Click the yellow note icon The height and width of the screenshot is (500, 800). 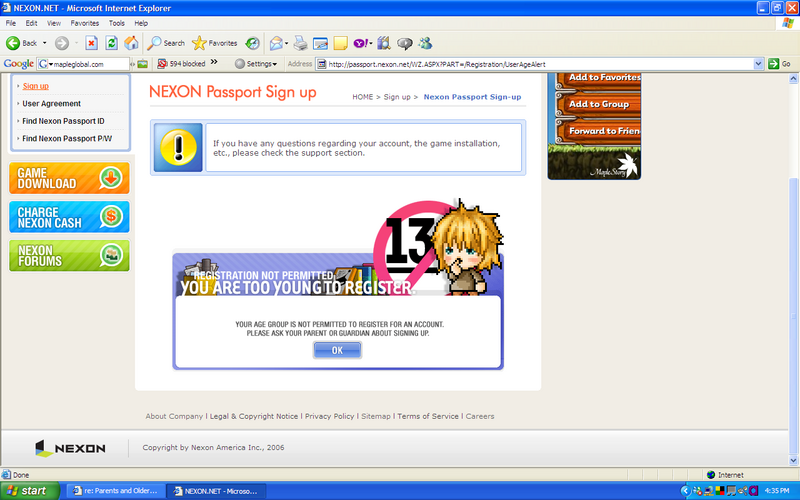pyautogui.click(x=340, y=43)
